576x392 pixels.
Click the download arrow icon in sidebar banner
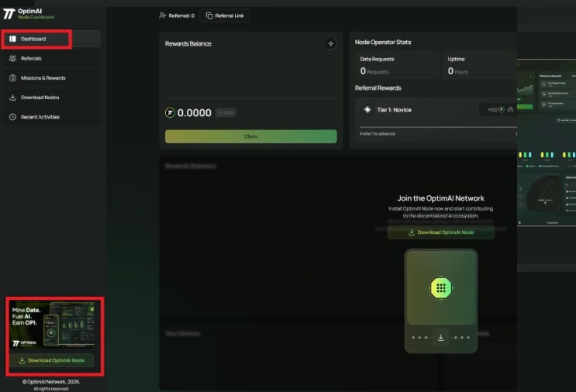22,360
